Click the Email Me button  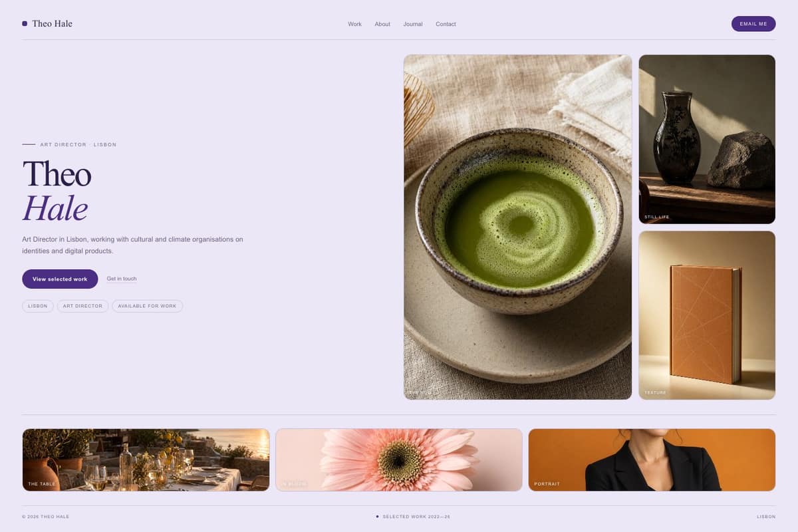(x=753, y=24)
